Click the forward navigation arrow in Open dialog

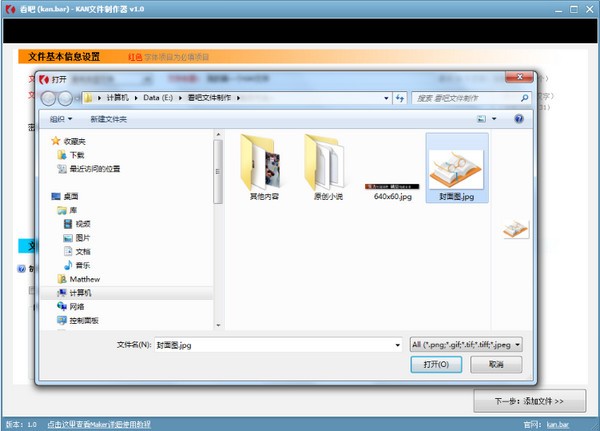pyautogui.click(x=65, y=99)
